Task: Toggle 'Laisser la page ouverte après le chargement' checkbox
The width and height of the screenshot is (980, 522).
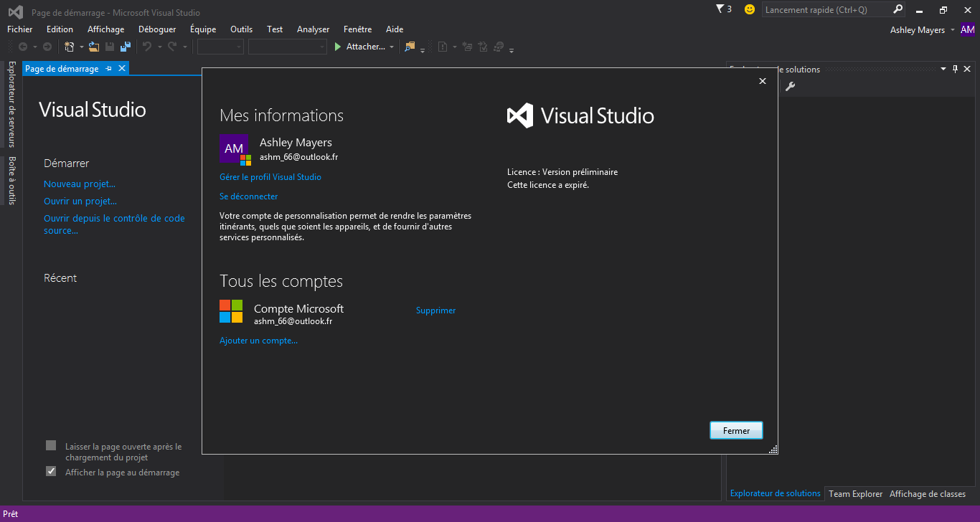Action: coord(51,445)
